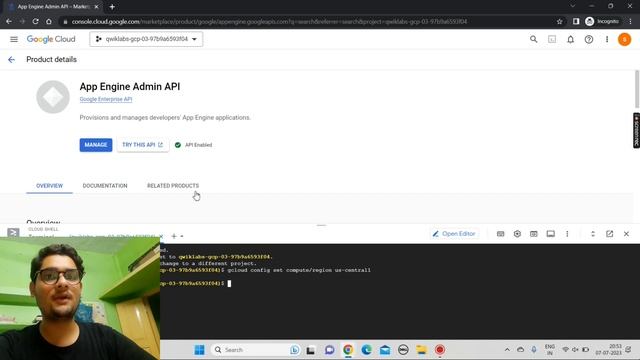Click the Incognito profile indicator
640x360 pixels.
pos(602,21)
